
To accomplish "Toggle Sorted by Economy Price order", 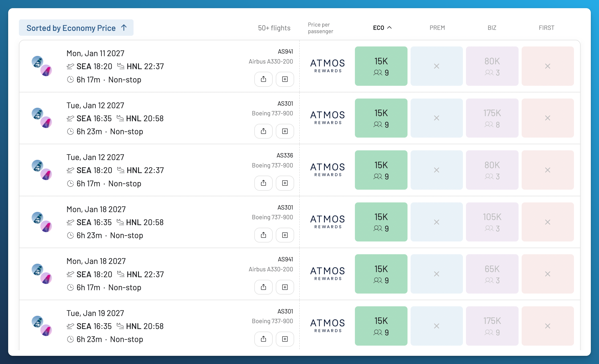I will point(76,28).
